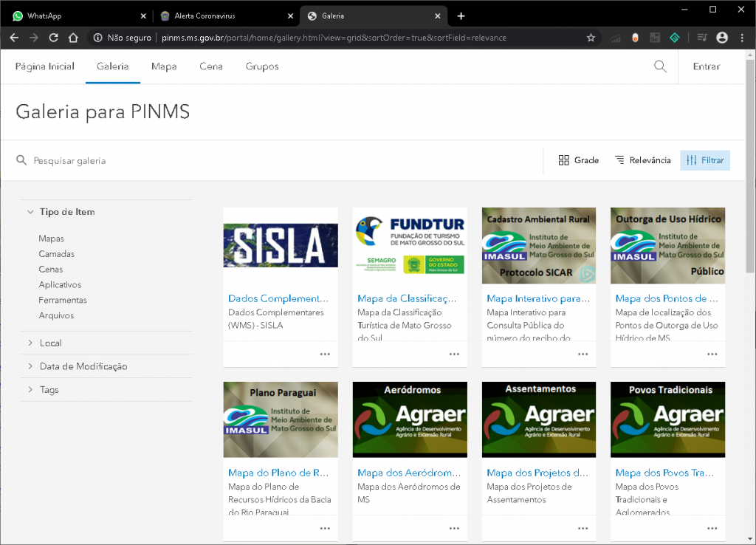756x545 pixels.
Task: Open the Grupos navigation tab
Action: point(262,66)
